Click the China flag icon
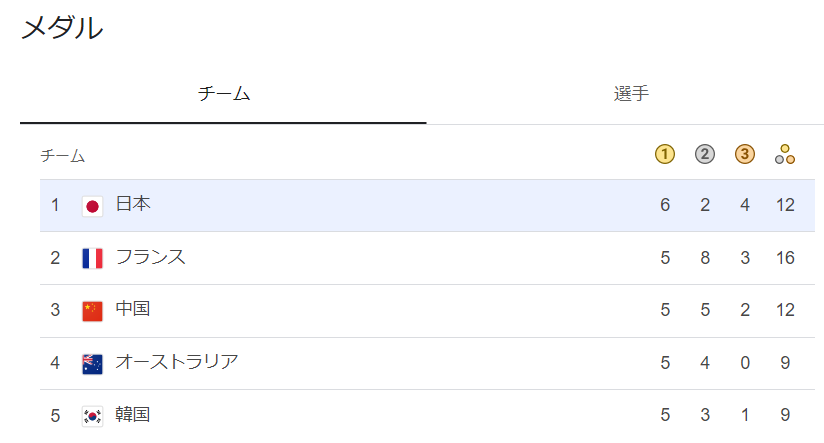The width and height of the screenshot is (824, 443). click(92, 311)
